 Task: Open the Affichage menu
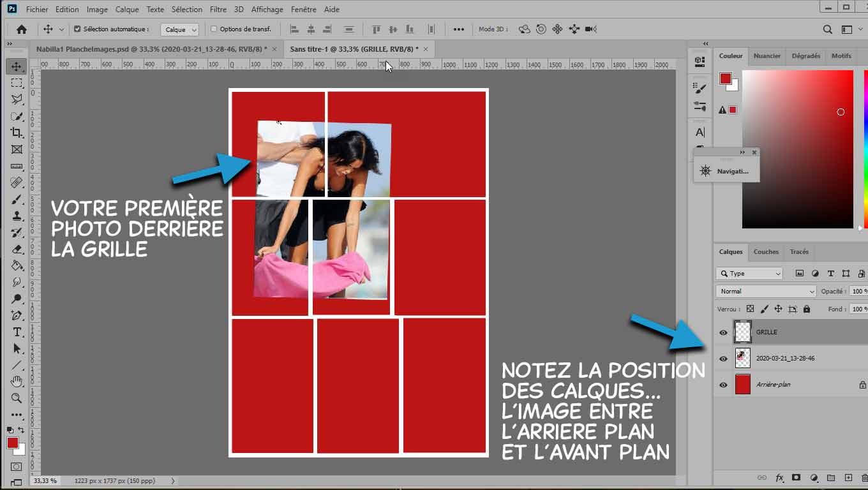click(x=267, y=10)
